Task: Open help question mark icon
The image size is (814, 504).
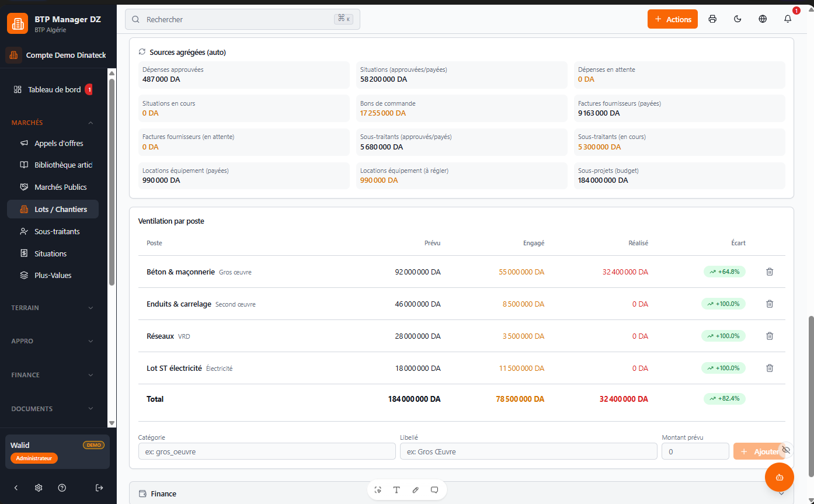Action: click(62, 488)
